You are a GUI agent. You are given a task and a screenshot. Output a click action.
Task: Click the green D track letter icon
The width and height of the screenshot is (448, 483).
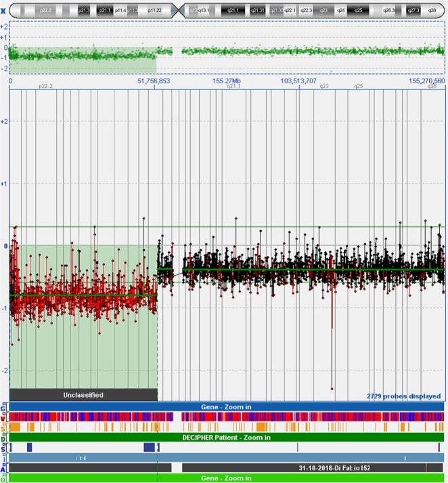[4, 439]
